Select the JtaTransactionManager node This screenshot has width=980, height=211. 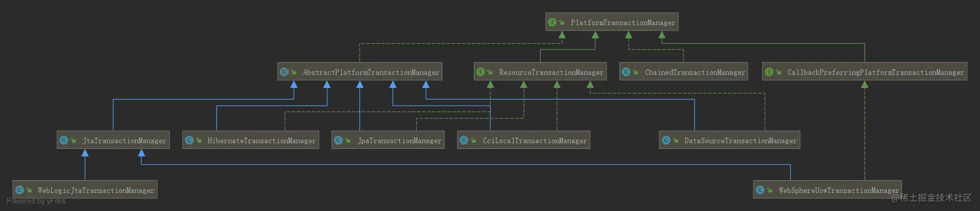[113, 140]
